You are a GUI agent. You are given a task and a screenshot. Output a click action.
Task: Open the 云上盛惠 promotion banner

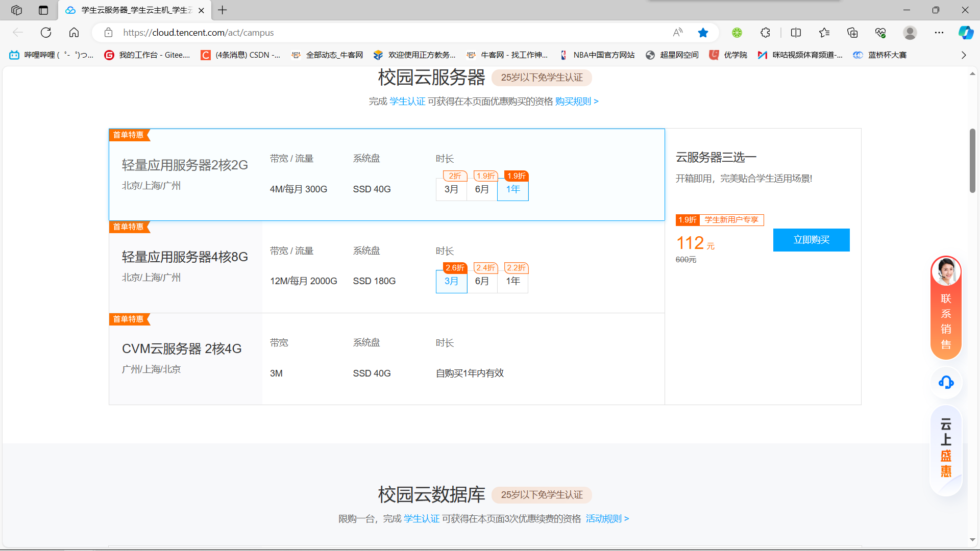946,450
